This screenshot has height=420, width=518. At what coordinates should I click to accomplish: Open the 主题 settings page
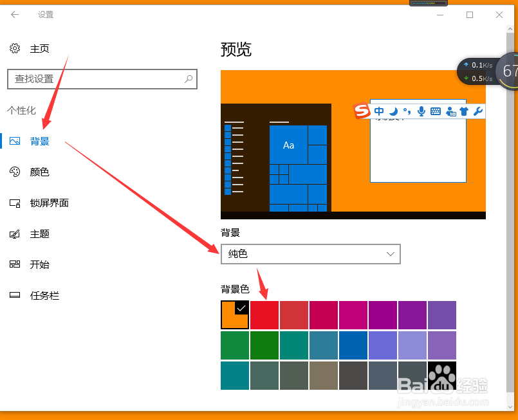pos(40,233)
